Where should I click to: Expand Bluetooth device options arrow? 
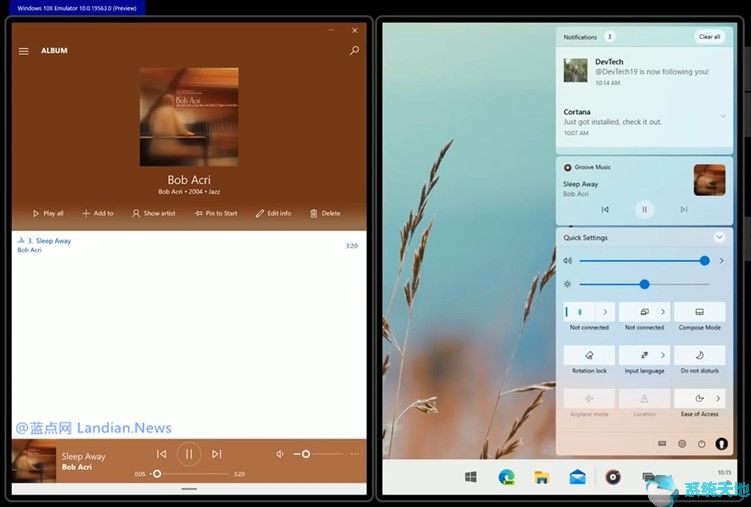[605, 312]
